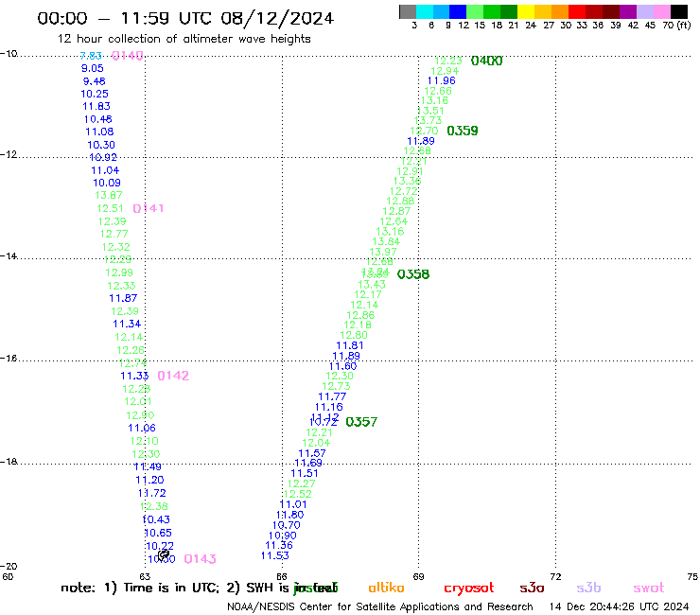The height and width of the screenshot is (615, 700).
Task: Click the gray swatch in the color scale
Action: (x=408, y=11)
